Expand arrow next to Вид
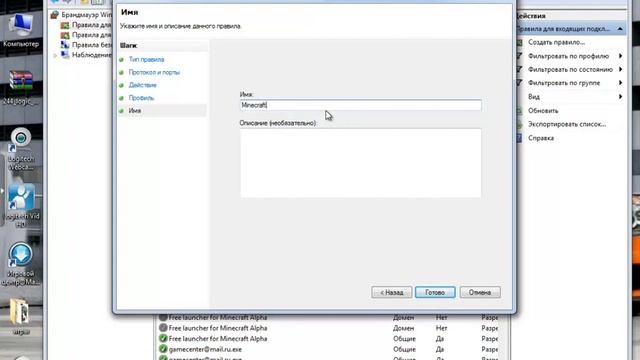This screenshot has height=360, width=640. coord(620,97)
